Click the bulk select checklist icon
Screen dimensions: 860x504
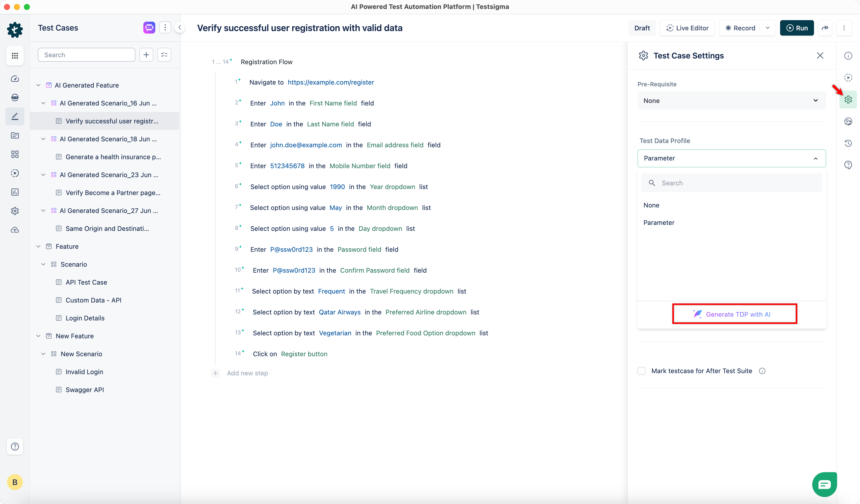coord(164,55)
